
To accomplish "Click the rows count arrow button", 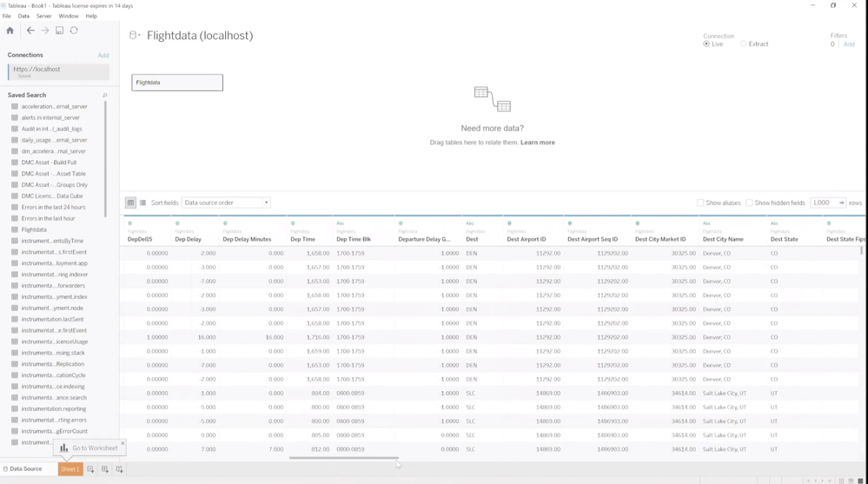I will coord(841,202).
